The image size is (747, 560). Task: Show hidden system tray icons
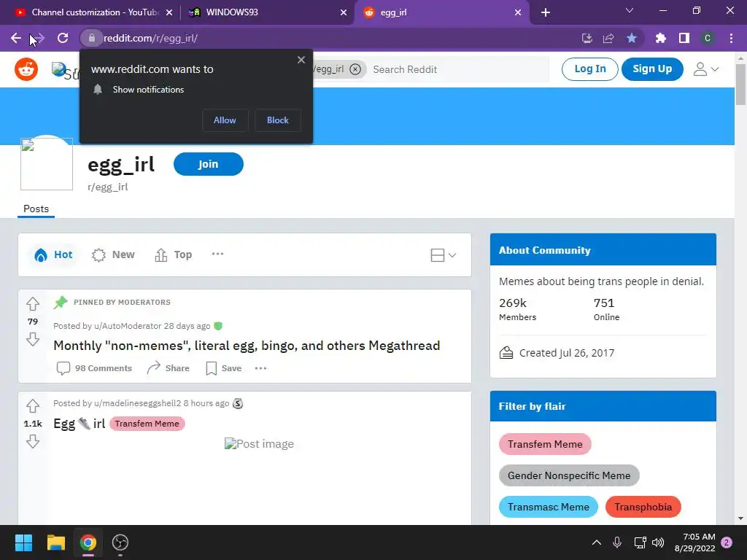pos(597,542)
